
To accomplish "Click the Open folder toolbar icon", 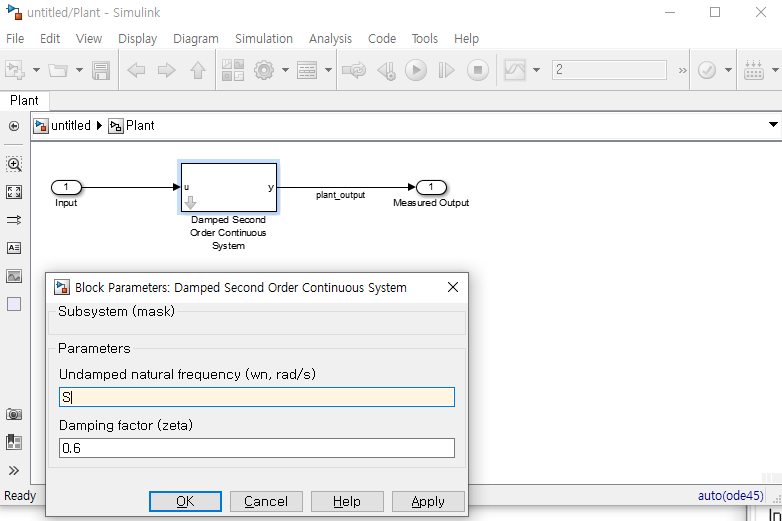I will coord(58,70).
